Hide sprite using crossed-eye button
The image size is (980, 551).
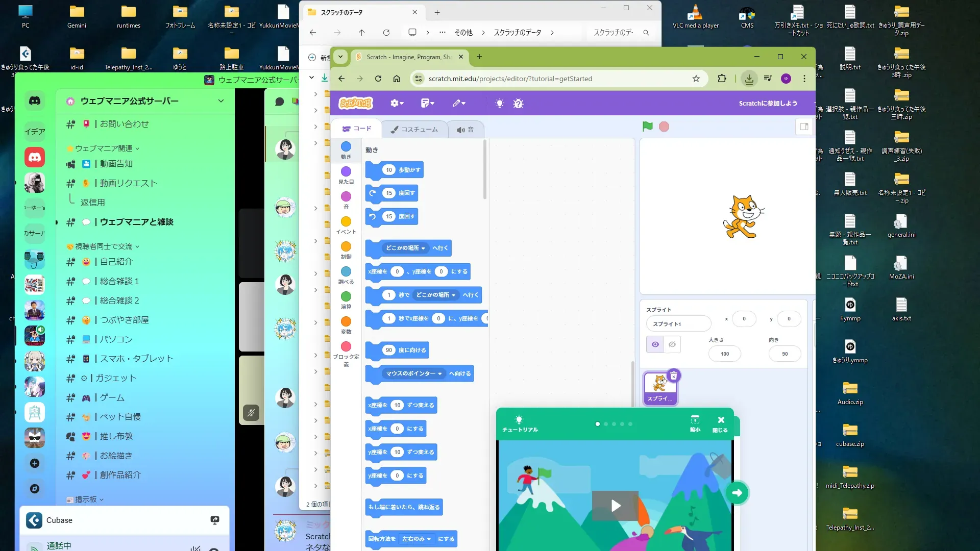click(x=672, y=344)
